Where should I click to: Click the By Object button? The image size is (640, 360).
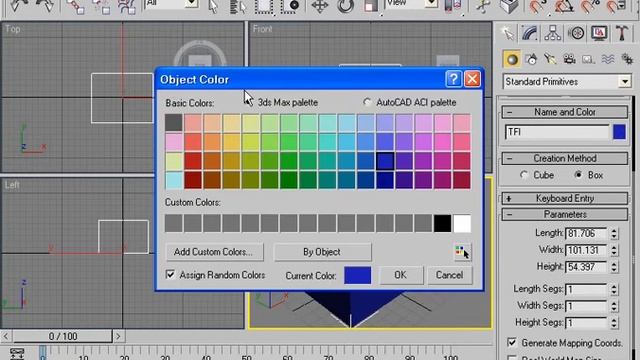[x=322, y=252]
